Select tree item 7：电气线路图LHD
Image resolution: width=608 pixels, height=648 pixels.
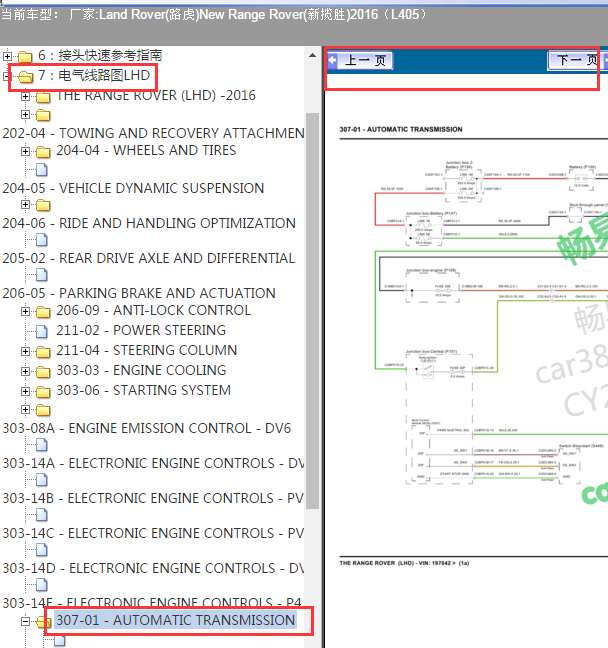[94, 75]
